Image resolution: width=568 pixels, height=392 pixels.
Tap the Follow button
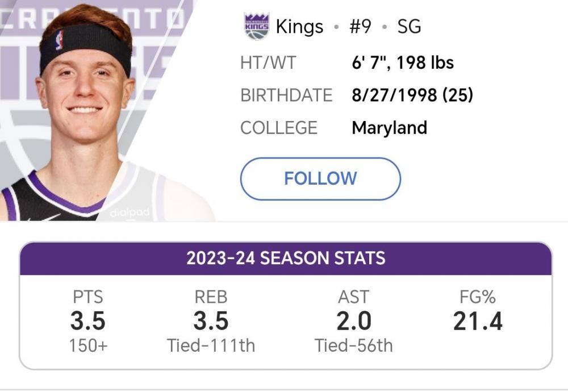tap(320, 178)
